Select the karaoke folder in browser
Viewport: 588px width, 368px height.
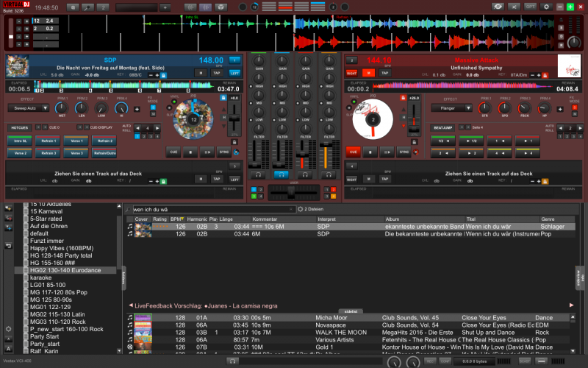pyautogui.click(x=40, y=277)
